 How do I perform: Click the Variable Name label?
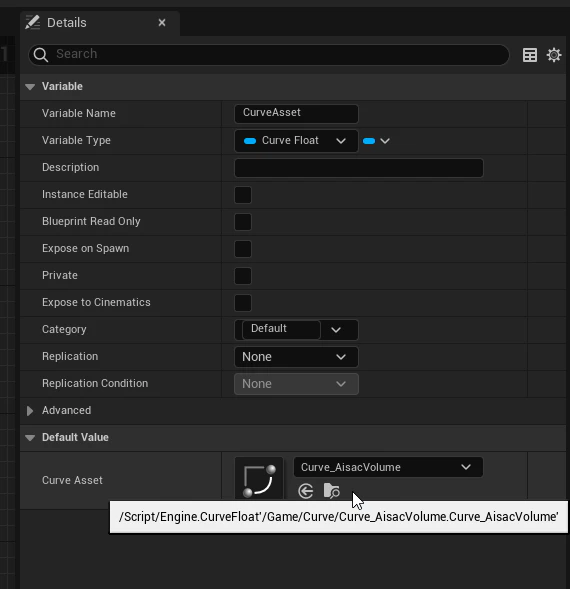coord(79,113)
